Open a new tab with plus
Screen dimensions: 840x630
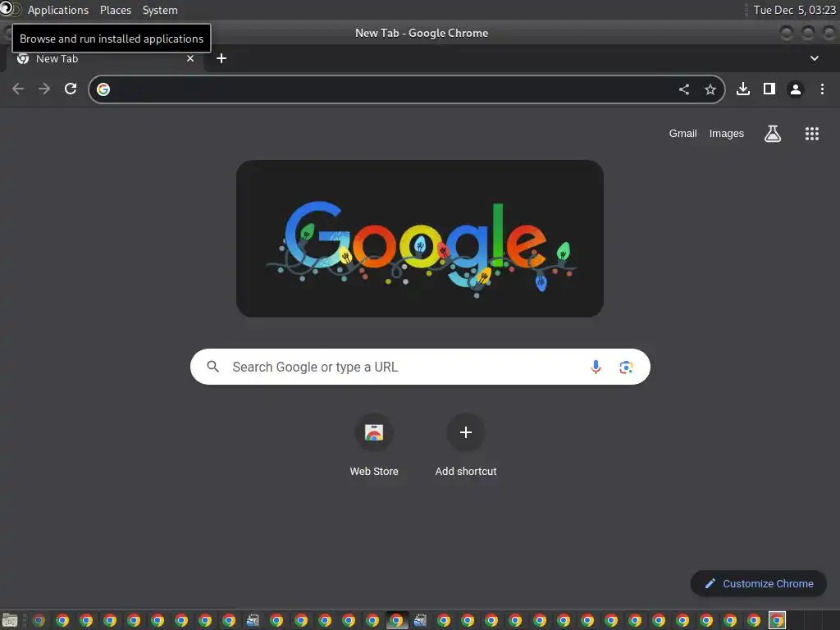coord(221,58)
